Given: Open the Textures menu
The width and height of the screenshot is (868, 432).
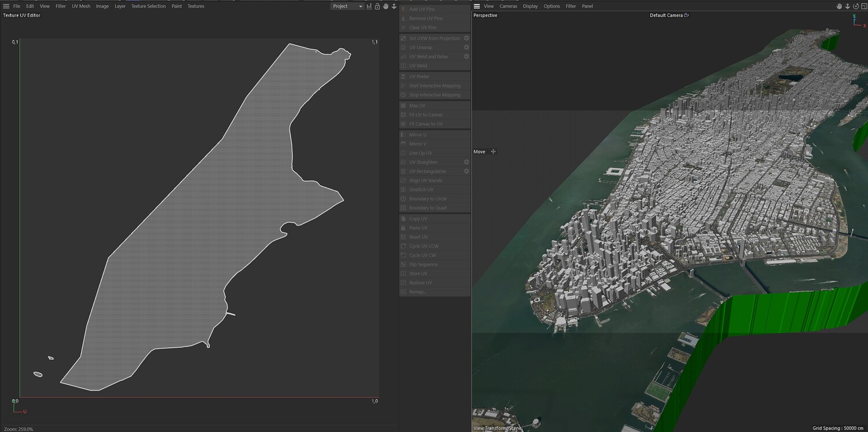Looking at the screenshot, I should click(196, 6).
